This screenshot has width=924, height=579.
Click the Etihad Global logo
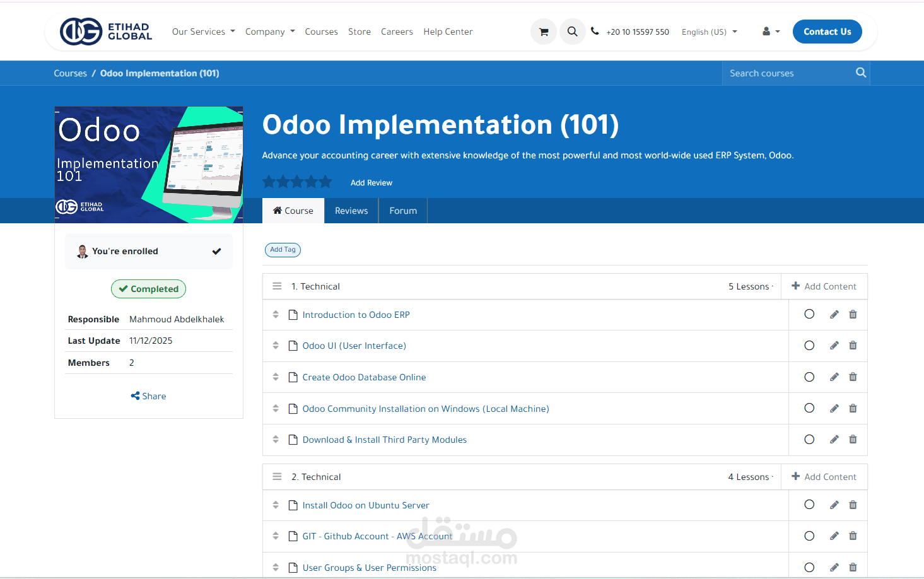click(106, 32)
